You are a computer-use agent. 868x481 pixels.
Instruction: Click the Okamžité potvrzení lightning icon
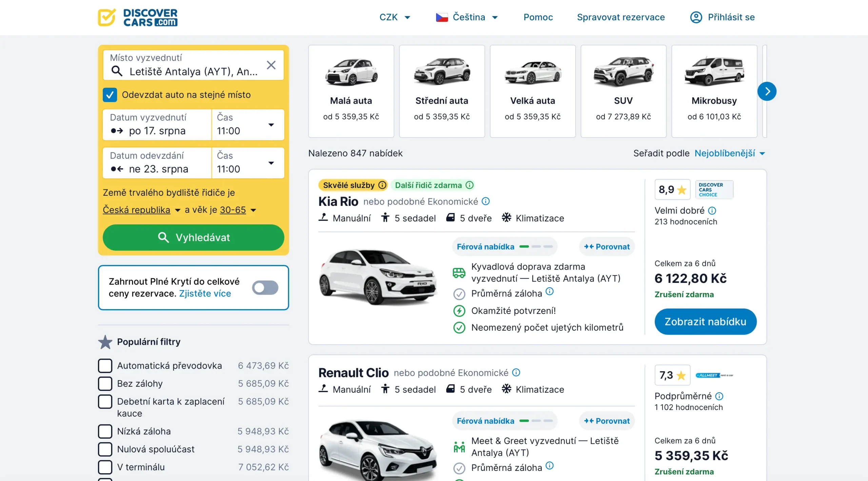[x=459, y=311]
